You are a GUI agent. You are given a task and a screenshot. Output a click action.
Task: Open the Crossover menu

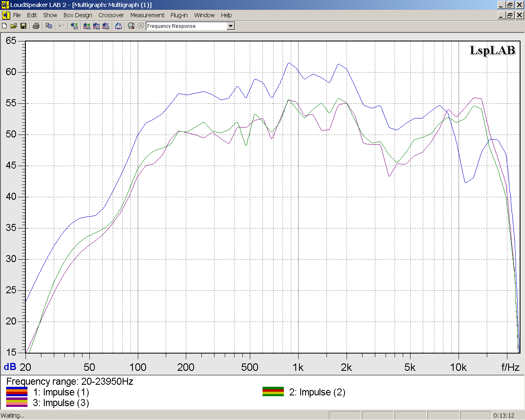111,15
